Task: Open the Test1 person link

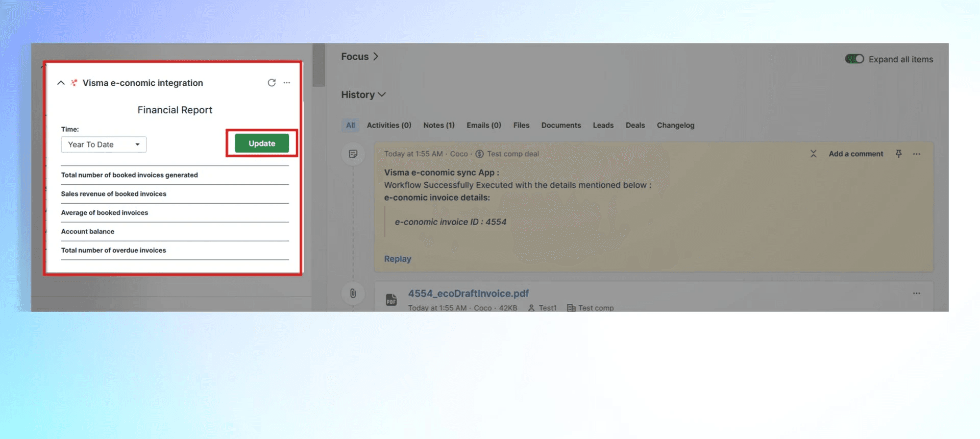Action: point(547,308)
